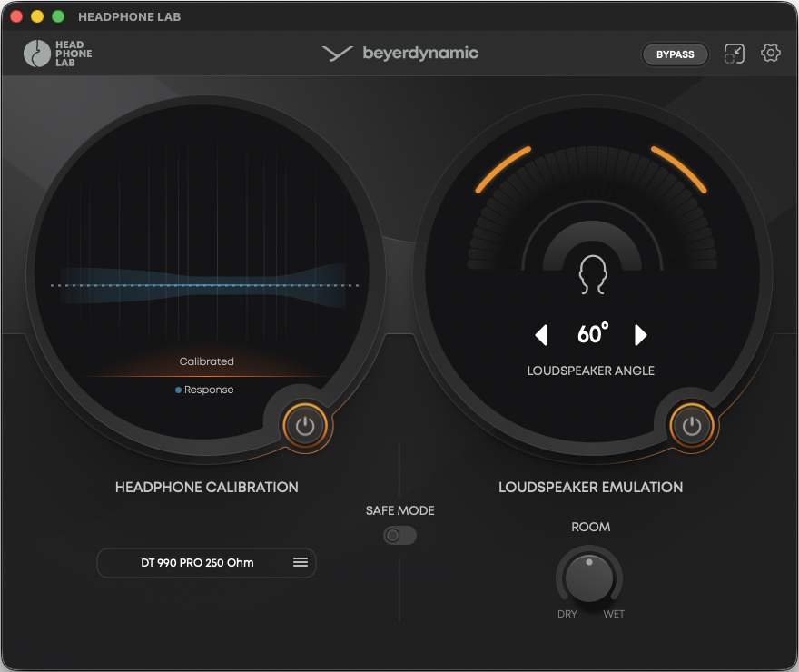This screenshot has width=799, height=672.
Task: Click the Calibrated label in the graph
Action: tap(206, 361)
